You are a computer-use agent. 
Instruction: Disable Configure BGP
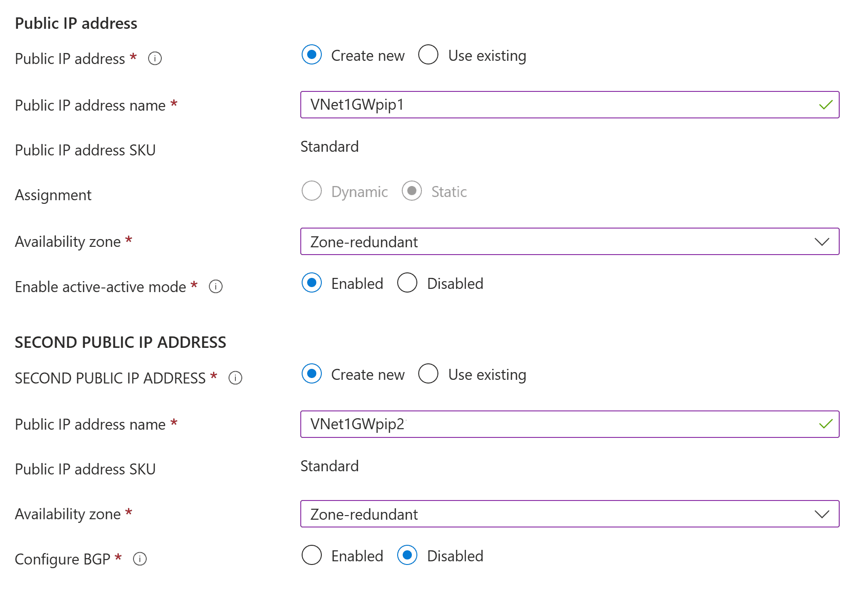point(407,555)
